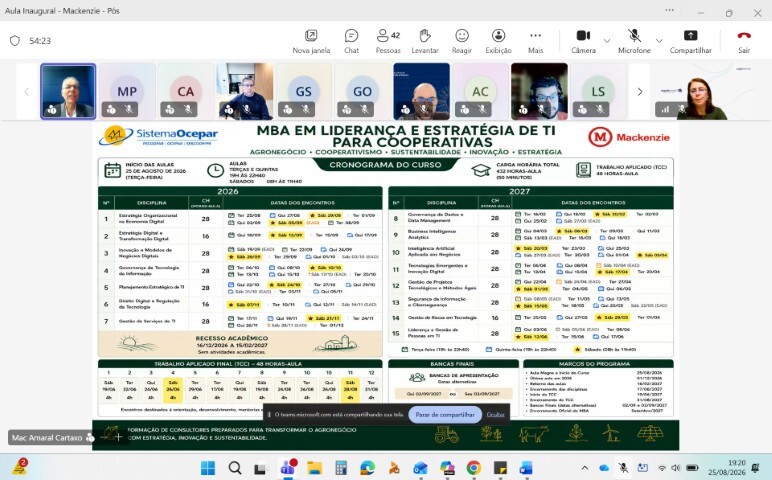Open the Exibição view options
This screenshot has height=480, width=772.
pyautogui.click(x=498, y=41)
